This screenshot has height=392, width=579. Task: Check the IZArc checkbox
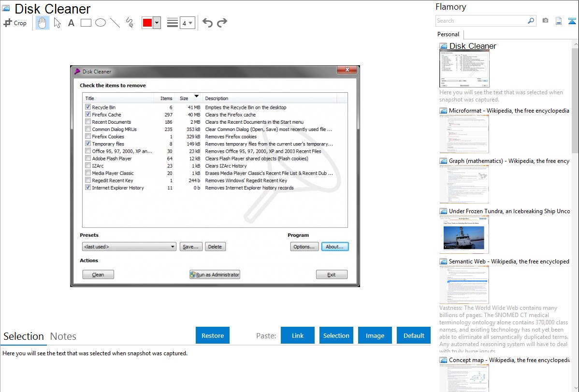88,165
